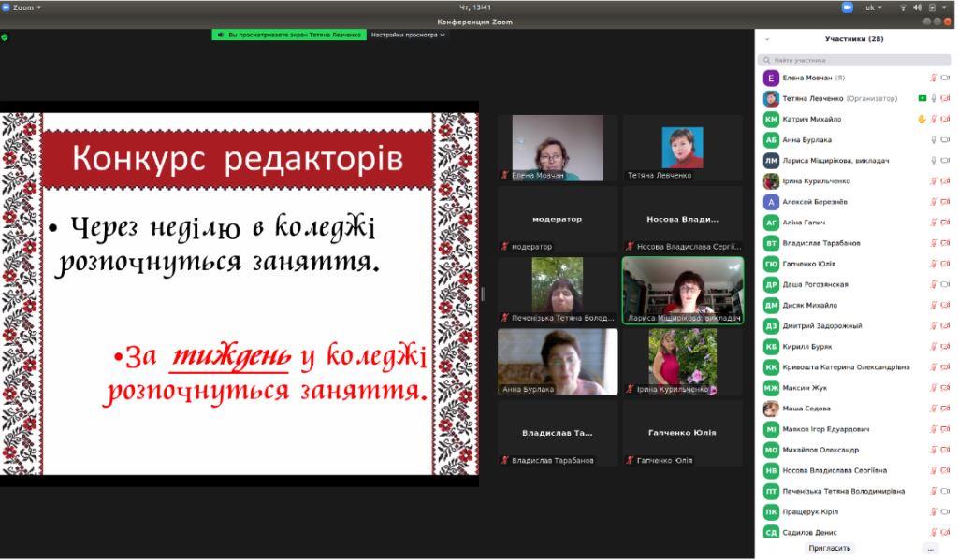Select Елена Мовчан's video tile
Image resolution: width=958 pixels, height=560 pixels.
click(558, 148)
